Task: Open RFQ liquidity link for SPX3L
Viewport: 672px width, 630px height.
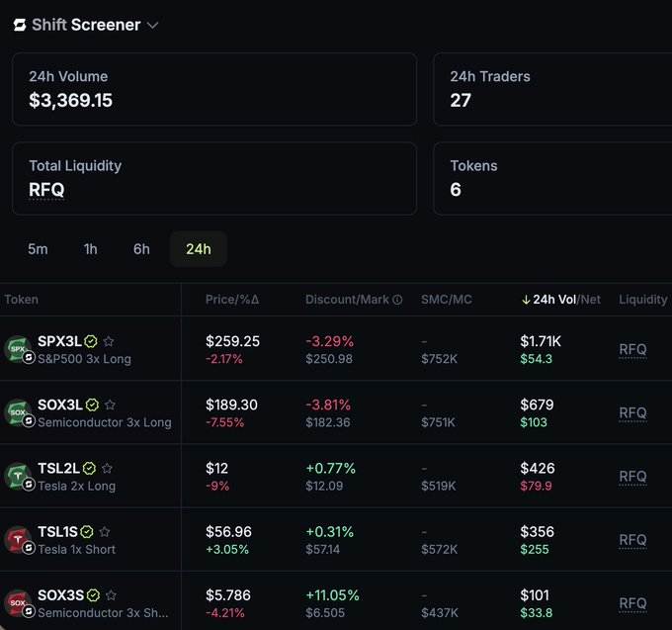Action: 632,349
